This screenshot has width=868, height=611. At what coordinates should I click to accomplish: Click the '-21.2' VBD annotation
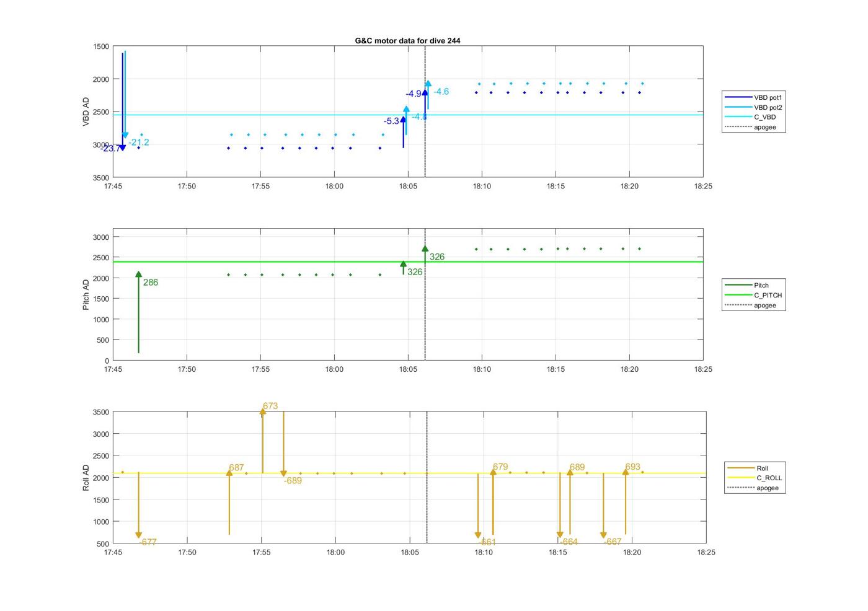click(139, 143)
